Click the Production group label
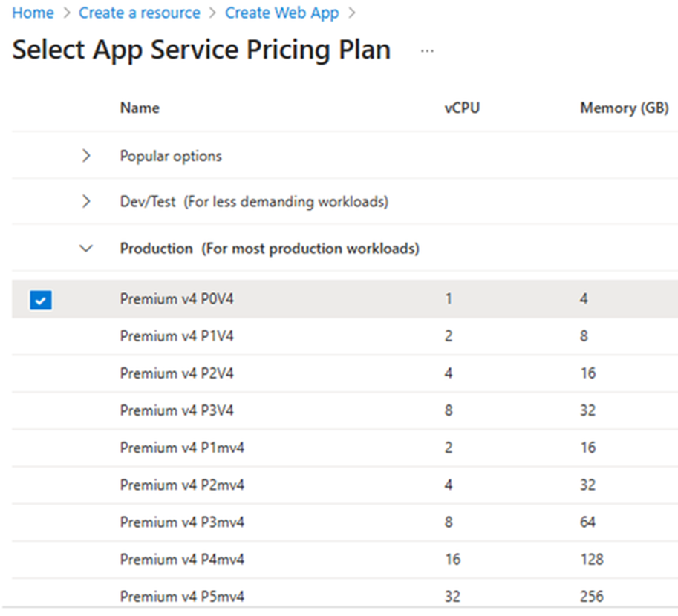The height and width of the screenshot is (616, 678). pos(269,249)
